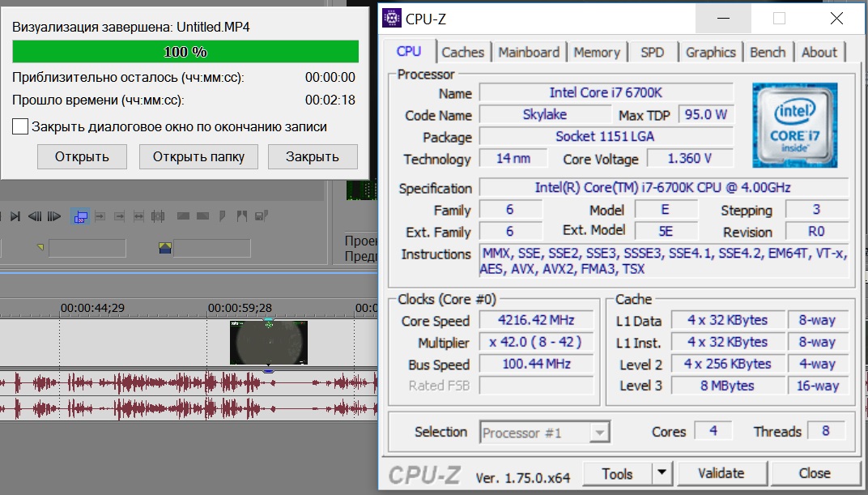Image resolution: width=868 pixels, height=495 pixels.
Task: Click the Level 2 value 4 x 256 KBytes
Action: (727, 364)
